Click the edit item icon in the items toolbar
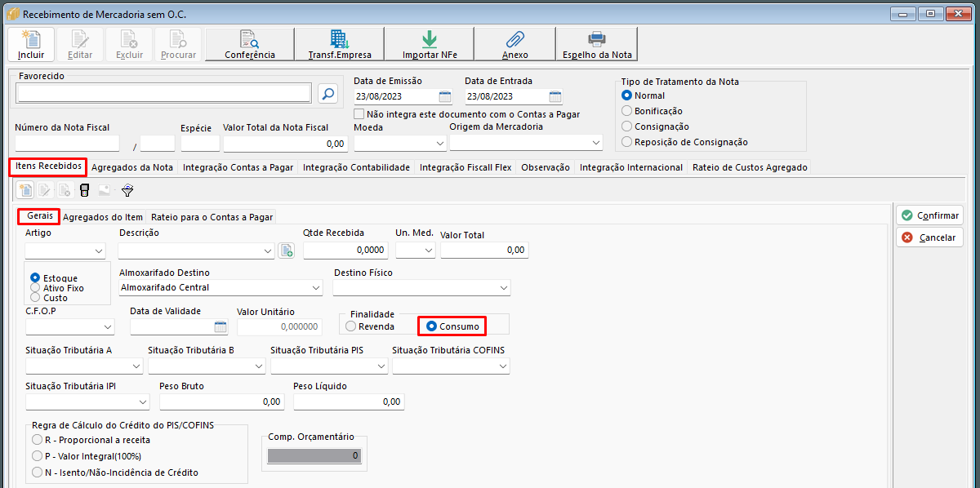 45,190
